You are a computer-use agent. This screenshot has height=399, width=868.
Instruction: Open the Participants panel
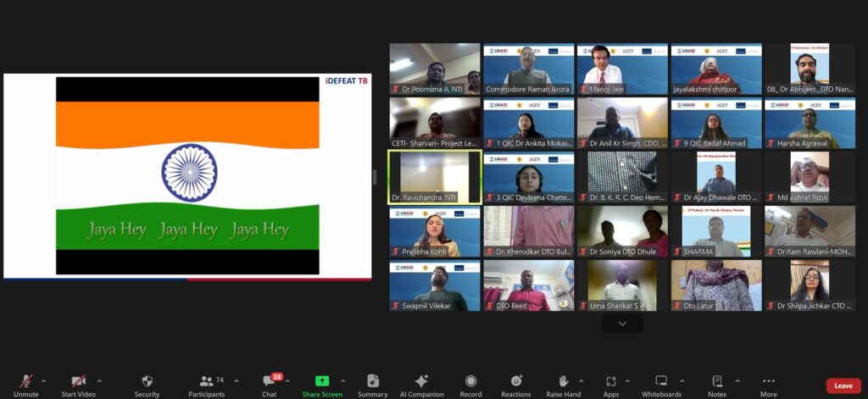click(x=206, y=383)
